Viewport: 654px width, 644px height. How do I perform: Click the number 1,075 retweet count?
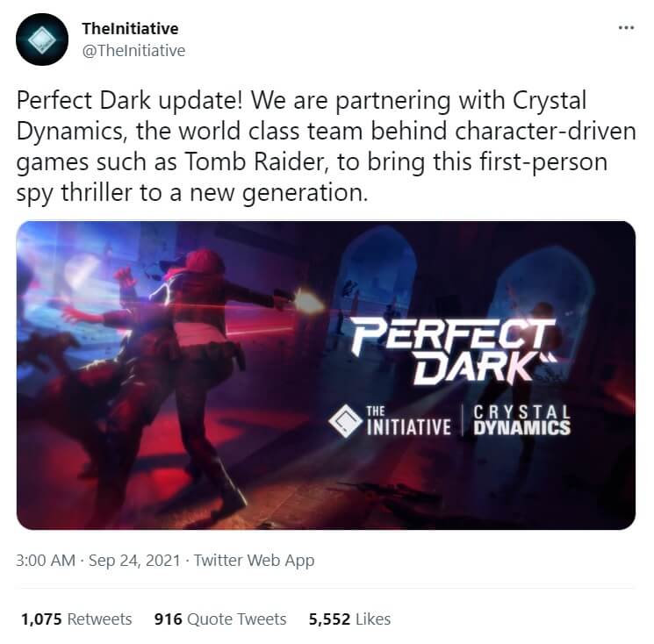41,619
